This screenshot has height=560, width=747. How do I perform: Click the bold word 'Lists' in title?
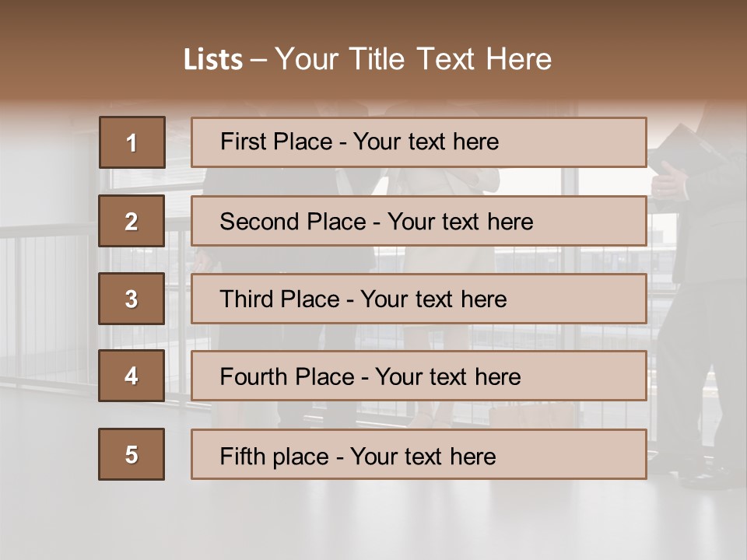click(x=213, y=60)
